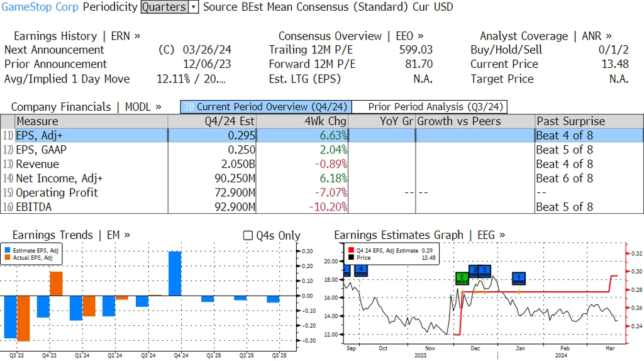Click the YoY Gr column header
Viewport: 644px width, 361px height.
382,121
